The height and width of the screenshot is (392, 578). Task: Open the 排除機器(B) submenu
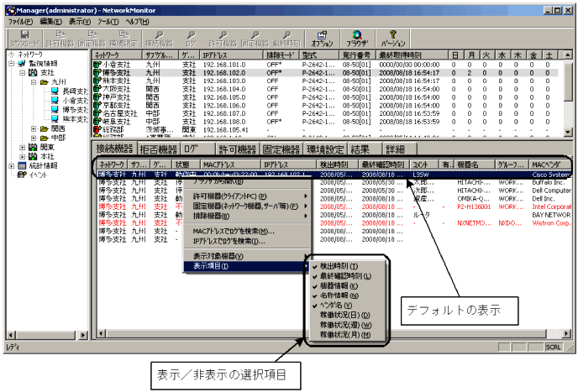click(x=247, y=216)
